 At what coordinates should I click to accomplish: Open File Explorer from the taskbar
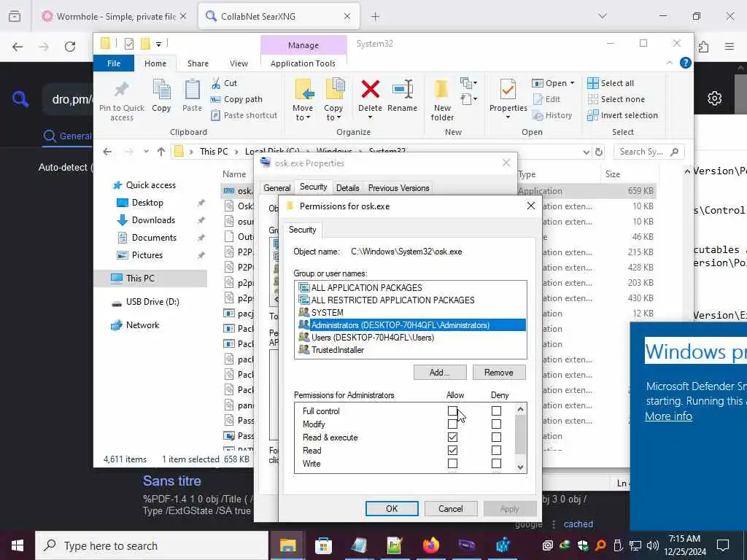[287, 545]
